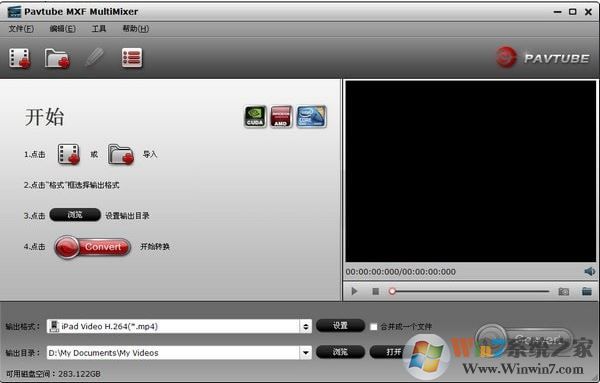Click the 设置输出目录 text

(127, 216)
